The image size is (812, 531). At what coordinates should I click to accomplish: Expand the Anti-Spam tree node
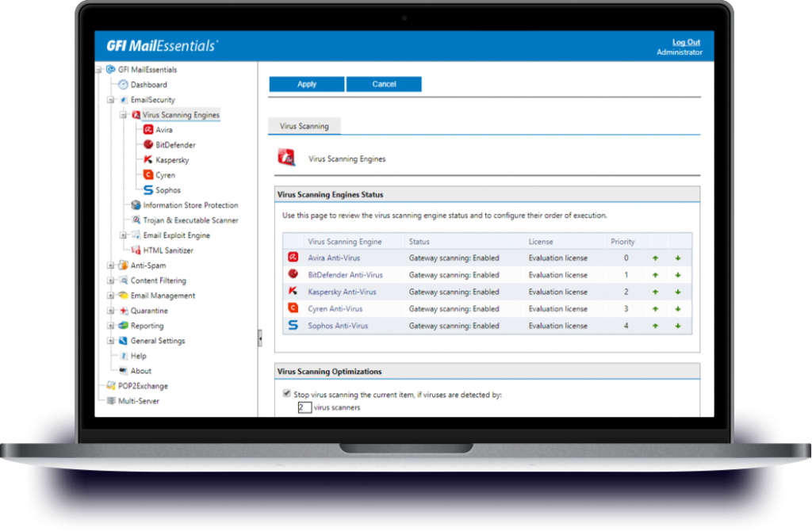(x=109, y=265)
